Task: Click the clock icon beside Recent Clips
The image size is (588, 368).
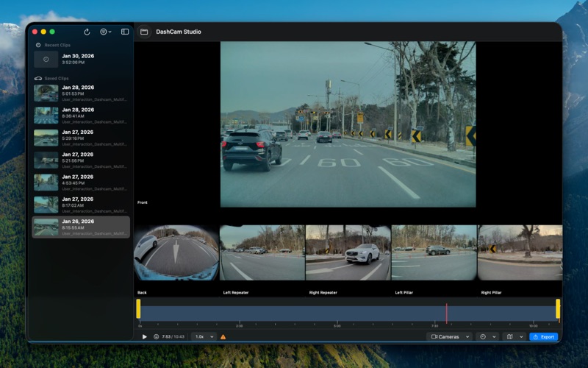Action: coord(38,45)
